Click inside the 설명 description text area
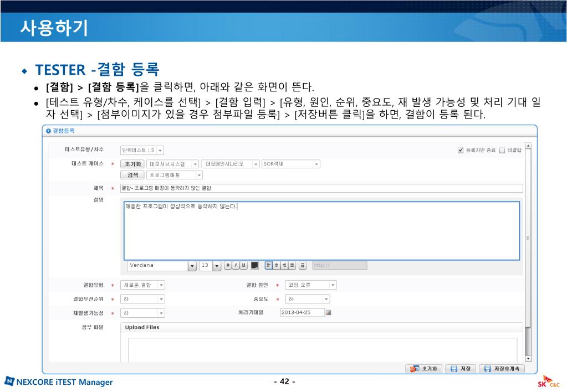 tap(322, 231)
